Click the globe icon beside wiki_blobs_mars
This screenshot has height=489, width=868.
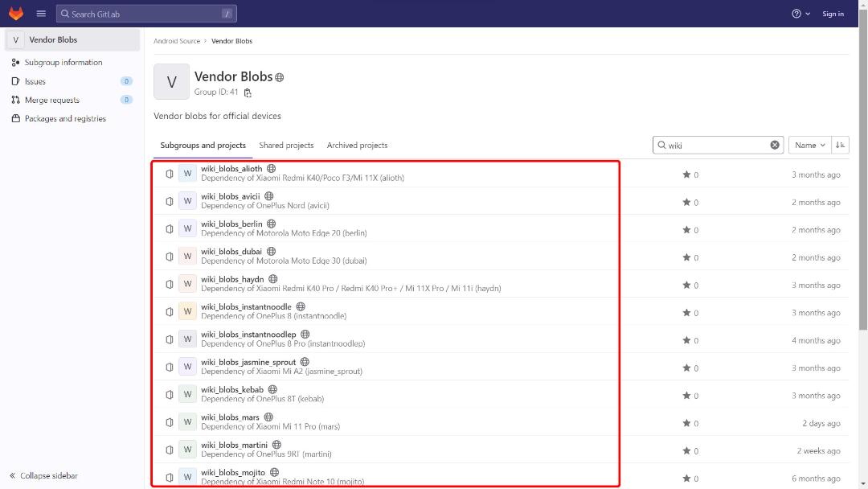coord(268,417)
